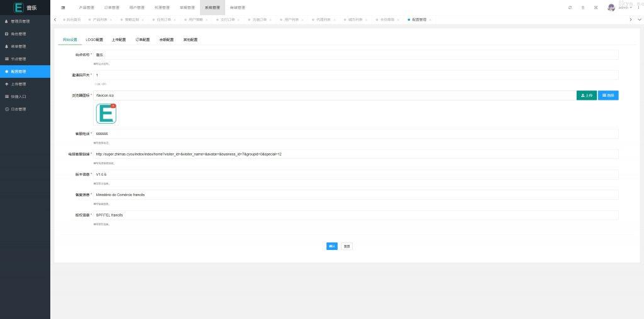Open 系统管理 in the top navigation

(x=213, y=8)
